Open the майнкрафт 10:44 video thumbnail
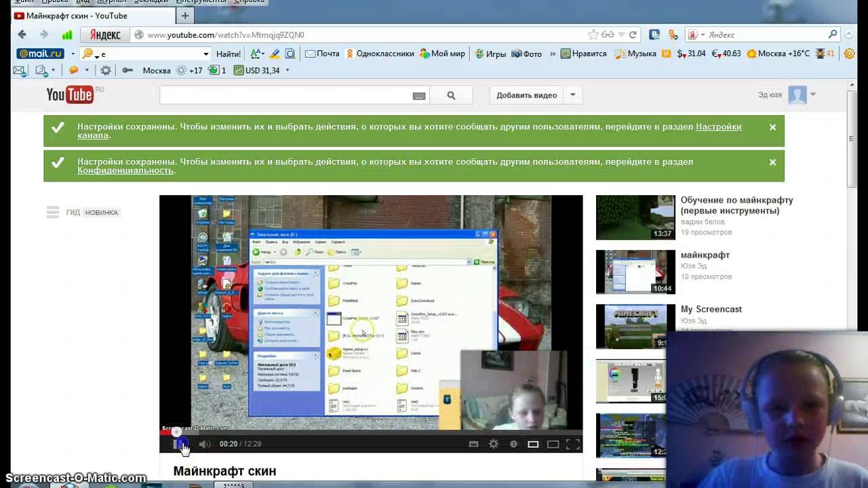Viewport: 868px width, 488px height. pos(635,272)
